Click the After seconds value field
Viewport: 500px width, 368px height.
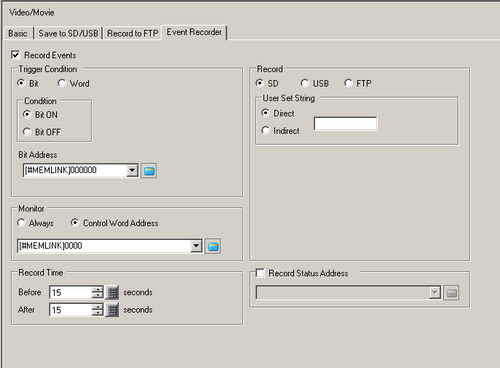(x=71, y=310)
